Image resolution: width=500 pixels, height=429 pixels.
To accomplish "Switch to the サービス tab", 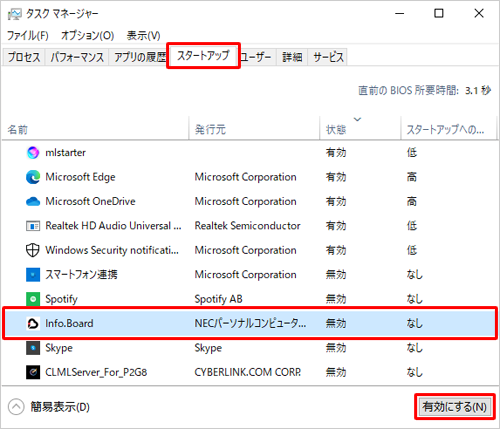I will click(x=328, y=57).
